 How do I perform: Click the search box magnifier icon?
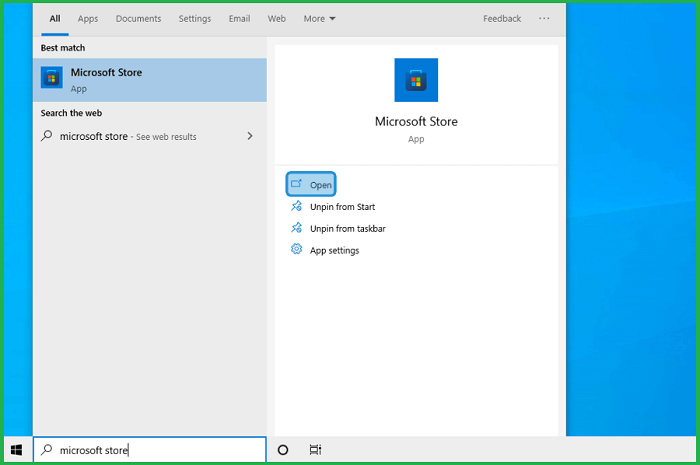46,449
